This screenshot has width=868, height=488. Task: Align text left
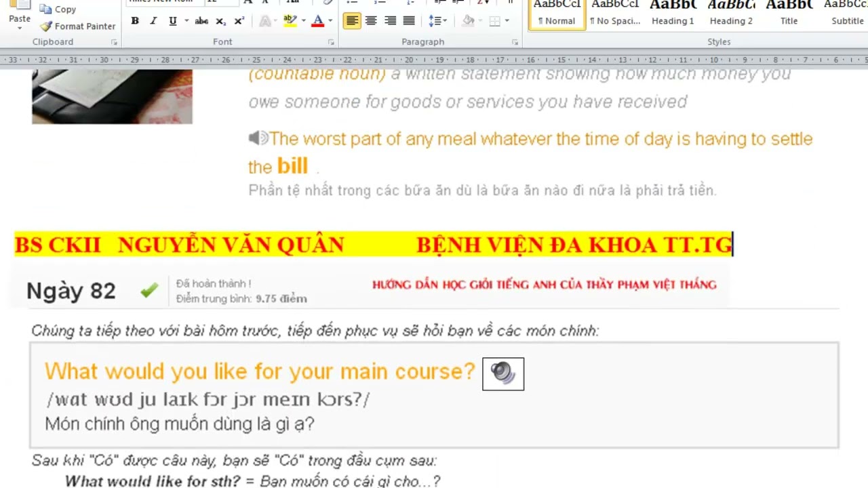[x=351, y=21]
